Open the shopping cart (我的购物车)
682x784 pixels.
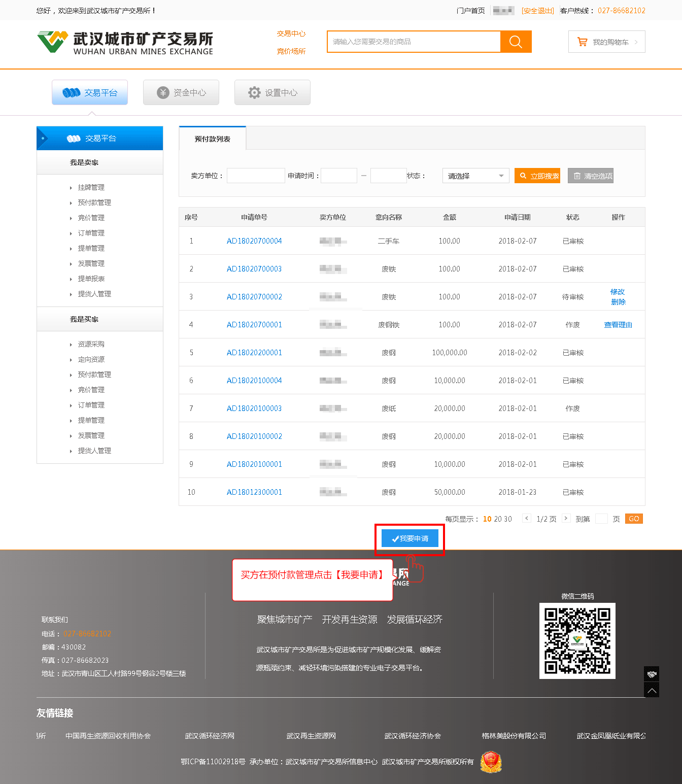(606, 42)
